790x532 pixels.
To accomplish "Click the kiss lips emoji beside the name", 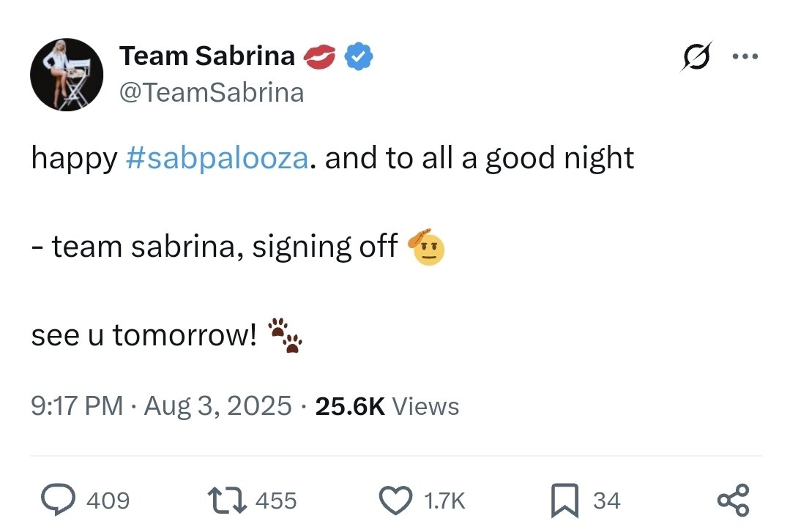I will tap(319, 56).
